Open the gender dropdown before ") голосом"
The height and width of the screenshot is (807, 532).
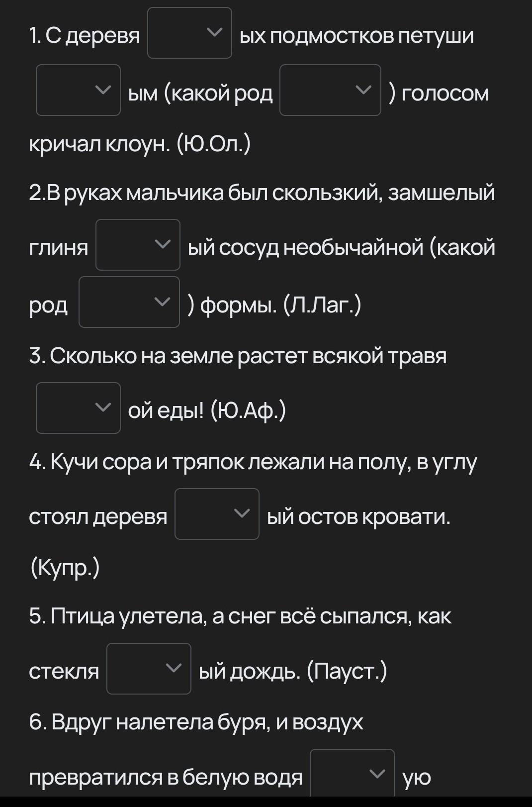click(330, 90)
